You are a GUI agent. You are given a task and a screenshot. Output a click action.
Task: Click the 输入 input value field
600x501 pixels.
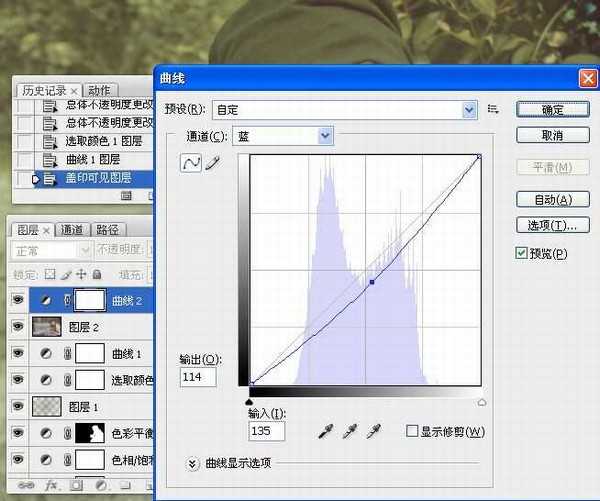(267, 431)
